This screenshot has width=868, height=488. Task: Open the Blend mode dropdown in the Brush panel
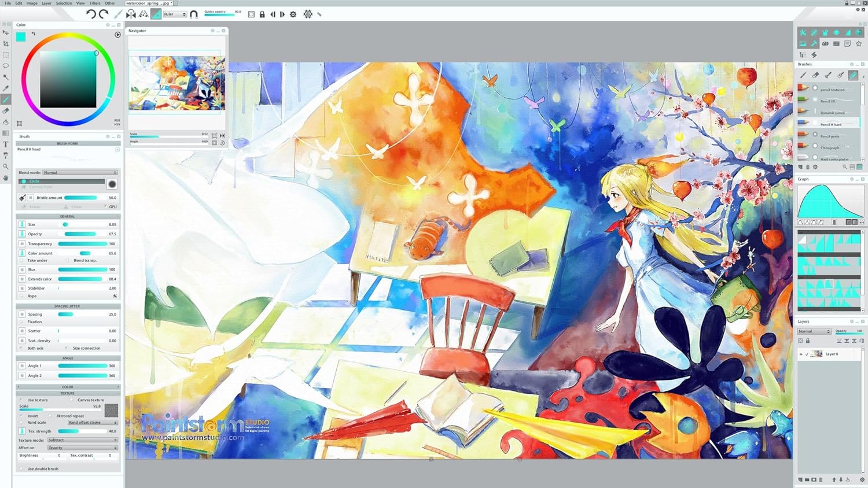[79, 172]
